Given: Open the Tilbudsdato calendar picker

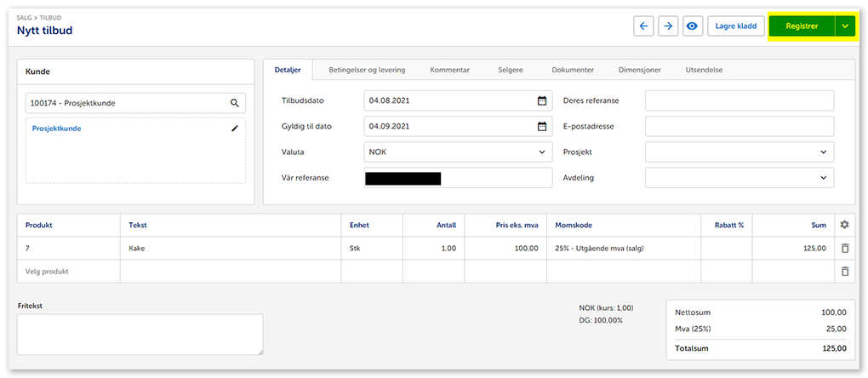Looking at the screenshot, I should pos(542,100).
